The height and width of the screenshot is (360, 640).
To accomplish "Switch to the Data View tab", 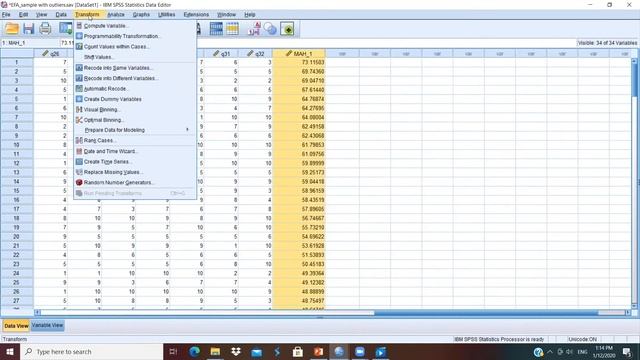I will [x=16, y=326].
